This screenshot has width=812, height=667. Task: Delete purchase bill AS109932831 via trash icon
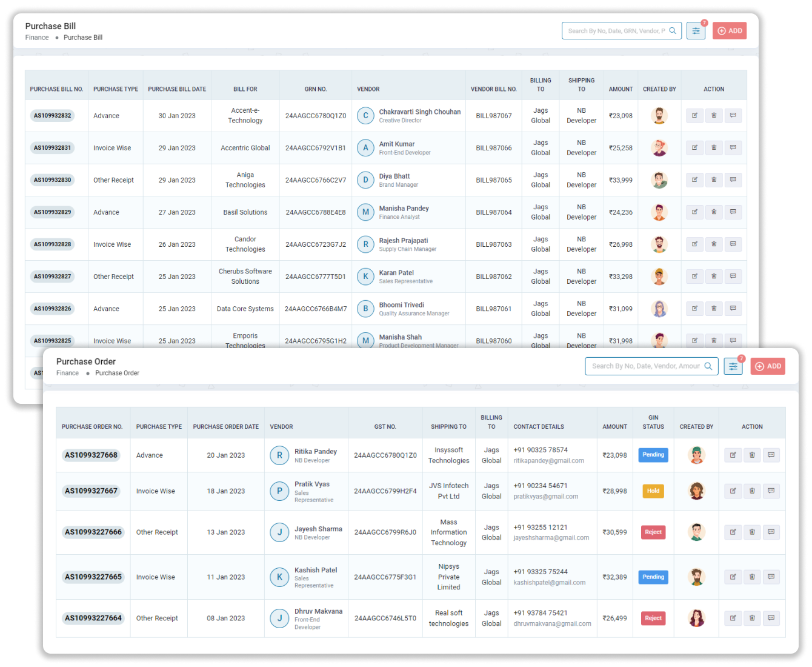coord(714,147)
